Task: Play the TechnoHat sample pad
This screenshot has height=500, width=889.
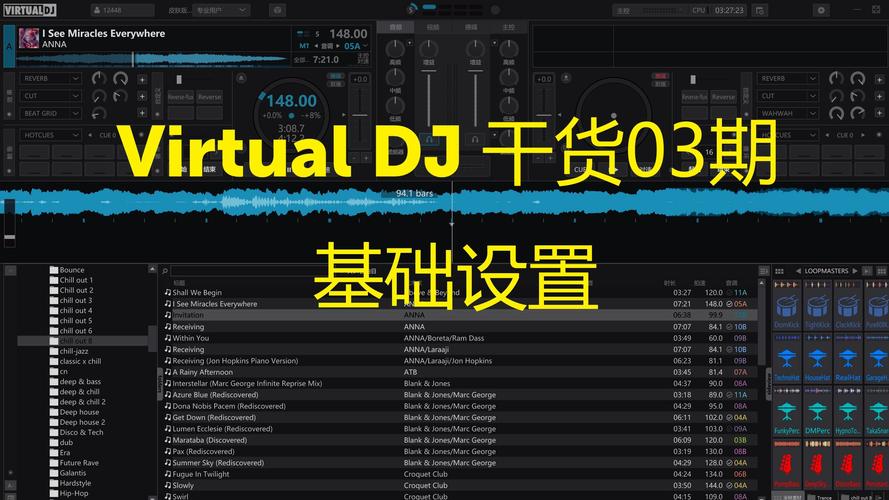Action: click(x=787, y=358)
